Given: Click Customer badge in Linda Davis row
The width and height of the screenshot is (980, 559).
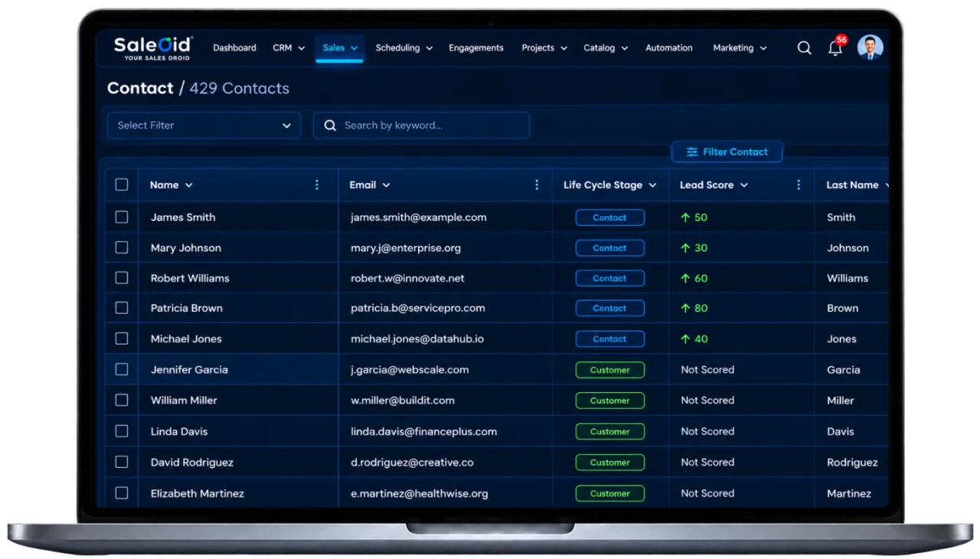Looking at the screenshot, I should [x=609, y=431].
